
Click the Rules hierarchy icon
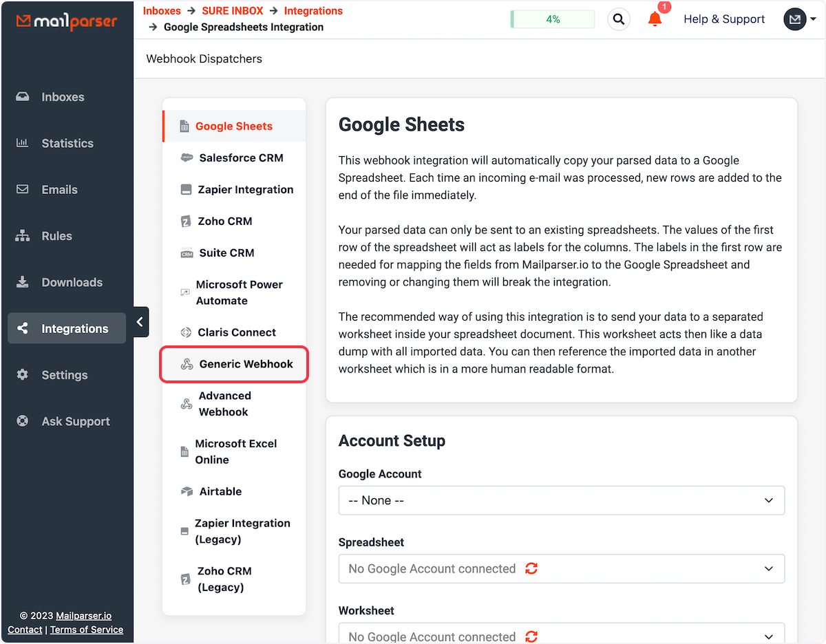pyautogui.click(x=23, y=236)
